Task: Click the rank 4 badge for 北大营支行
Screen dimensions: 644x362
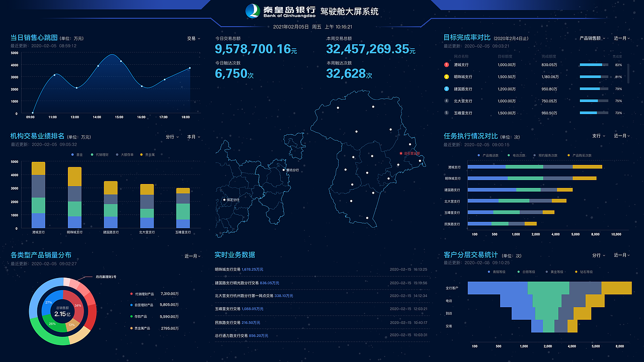Action: point(446,101)
